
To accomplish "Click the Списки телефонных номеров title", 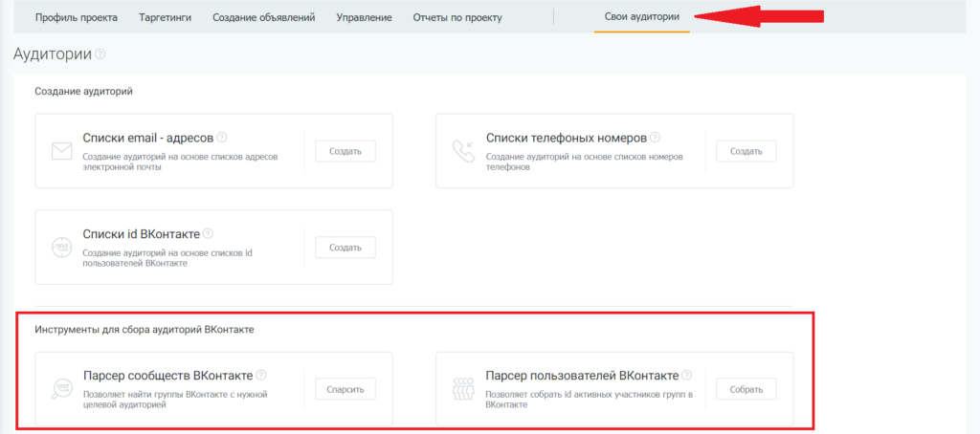I will coord(567,138).
